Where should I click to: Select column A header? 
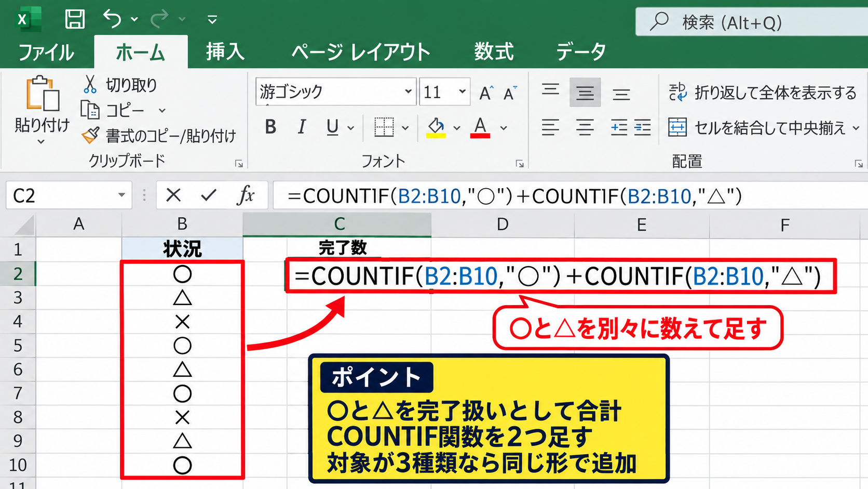pos(79,224)
